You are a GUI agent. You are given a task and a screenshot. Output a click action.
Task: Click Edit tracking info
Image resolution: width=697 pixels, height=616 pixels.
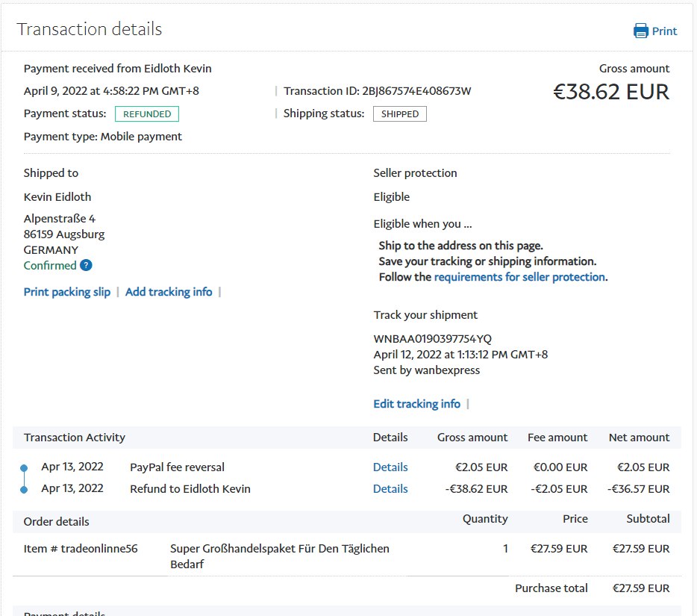pyautogui.click(x=416, y=404)
